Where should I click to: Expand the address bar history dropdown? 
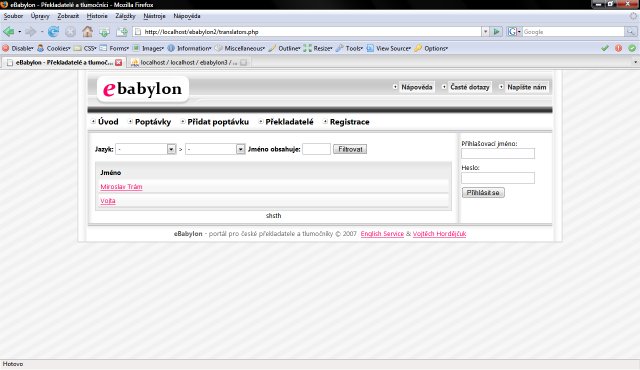485,31
